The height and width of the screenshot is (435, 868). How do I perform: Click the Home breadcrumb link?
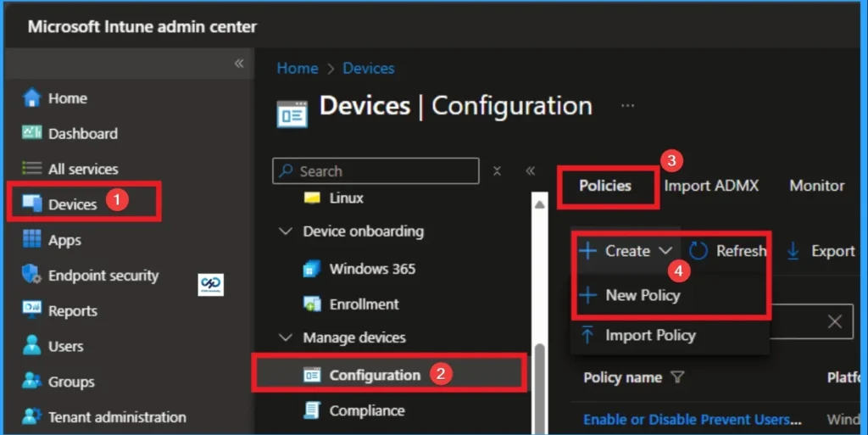coord(298,68)
